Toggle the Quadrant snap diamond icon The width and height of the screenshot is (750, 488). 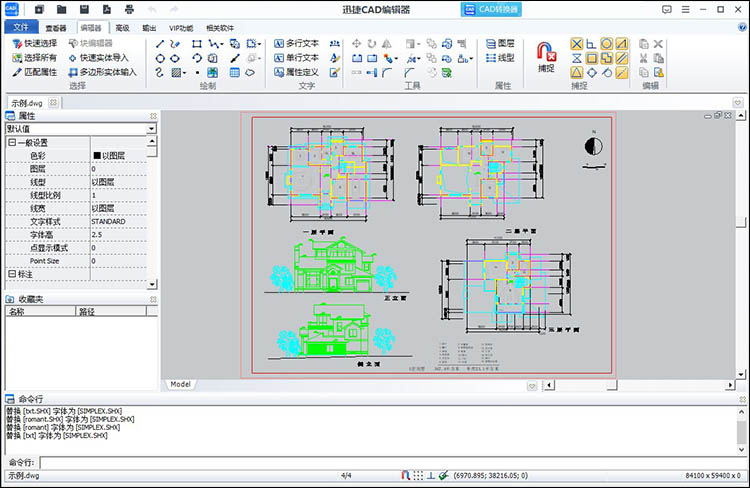592,73
